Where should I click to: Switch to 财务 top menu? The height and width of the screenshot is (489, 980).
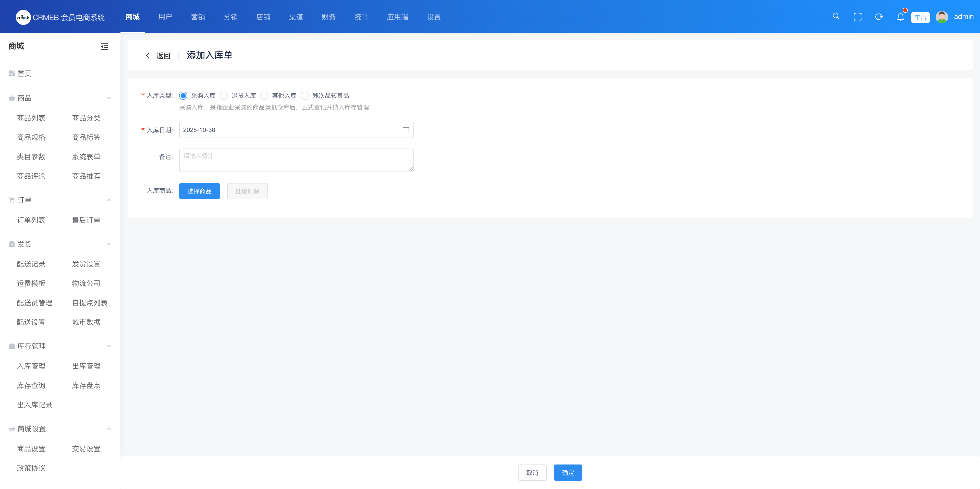click(328, 17)
